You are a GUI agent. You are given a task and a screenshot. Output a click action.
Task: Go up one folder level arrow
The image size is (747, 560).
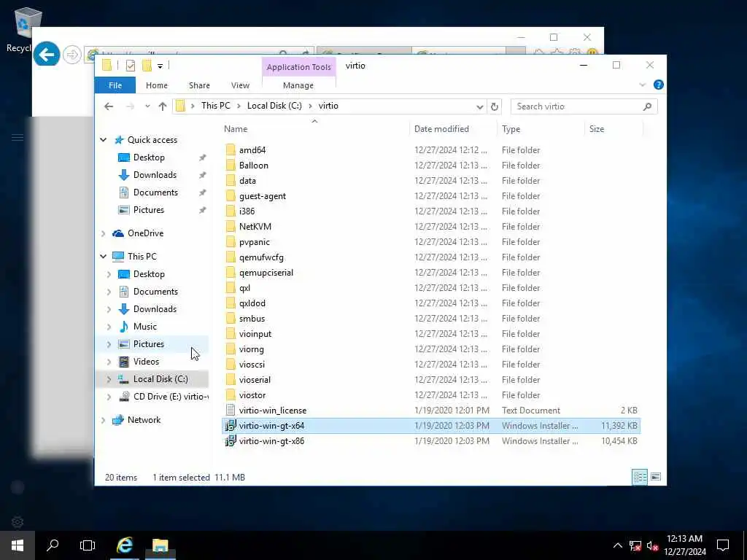pos(163,106)
